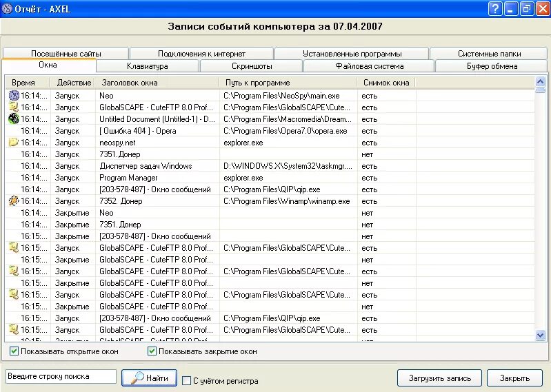Toggle Показывать открытие окон checkbox
The image size is (551, 392).
click(14, 351)
